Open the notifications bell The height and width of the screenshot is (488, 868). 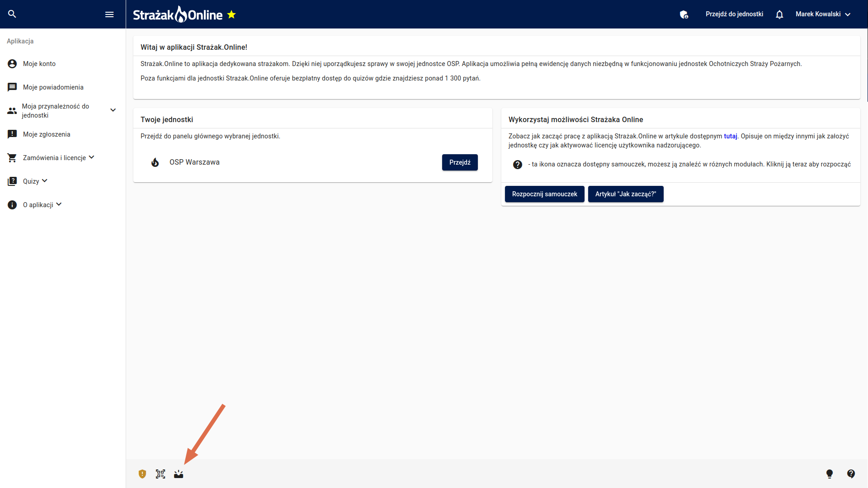coord(779,14)
